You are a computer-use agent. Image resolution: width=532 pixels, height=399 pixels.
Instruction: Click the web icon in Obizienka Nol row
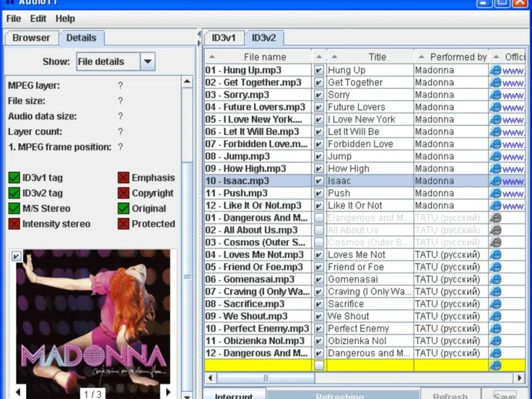pos(495,340)
